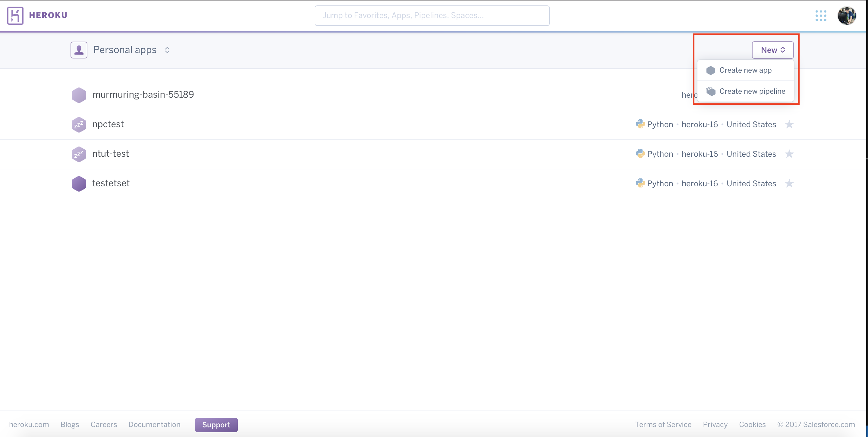Focus the Jump to Favorites search box

coord(432,15)
